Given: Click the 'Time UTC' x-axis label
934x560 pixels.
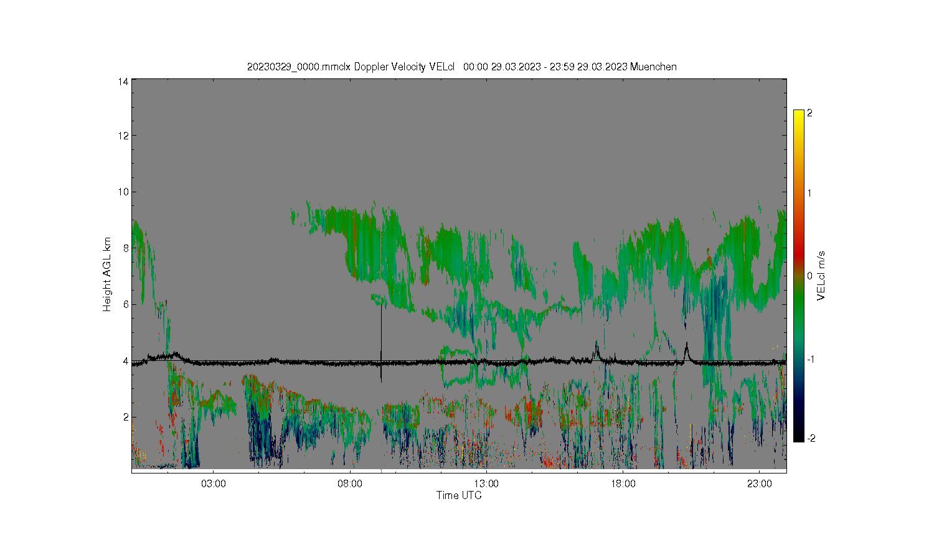Looking at the screenshot, I should [x=458, y=495].
